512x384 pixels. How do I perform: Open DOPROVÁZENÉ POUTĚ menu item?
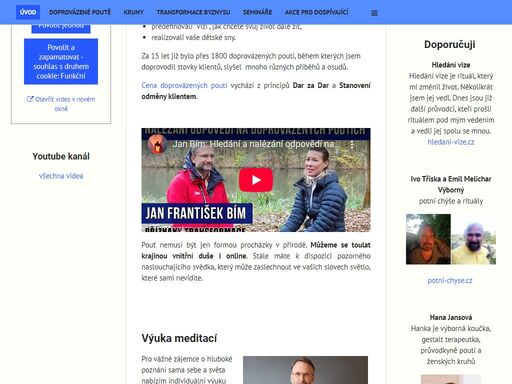pyautogui.click(x=80, y=12)
